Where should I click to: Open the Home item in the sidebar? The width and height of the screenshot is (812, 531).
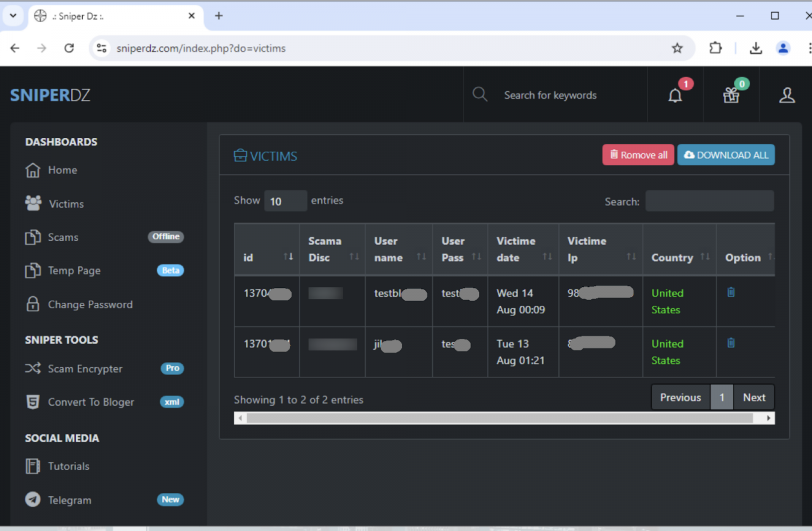(62, 170)
